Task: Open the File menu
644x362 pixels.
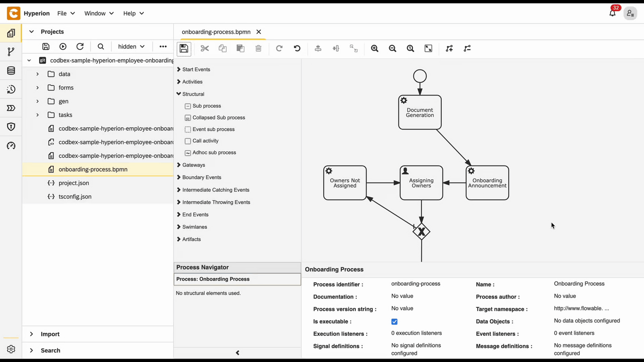Action: point(66,13)
